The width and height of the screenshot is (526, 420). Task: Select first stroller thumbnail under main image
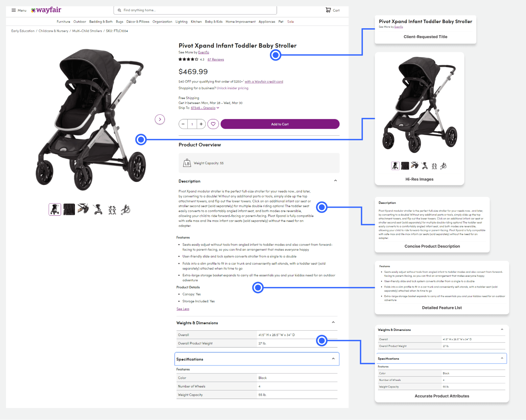(x=55, y=209)
